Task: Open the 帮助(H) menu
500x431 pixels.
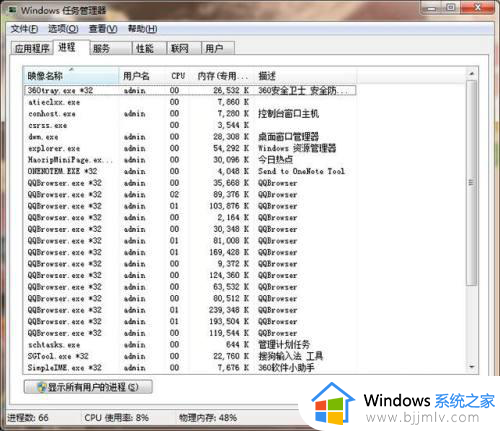Action: (142, 29)
